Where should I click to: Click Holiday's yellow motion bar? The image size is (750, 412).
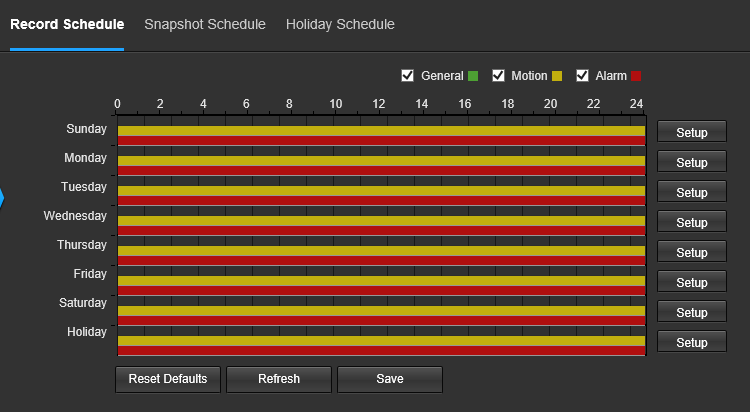(x=381, y=341)
